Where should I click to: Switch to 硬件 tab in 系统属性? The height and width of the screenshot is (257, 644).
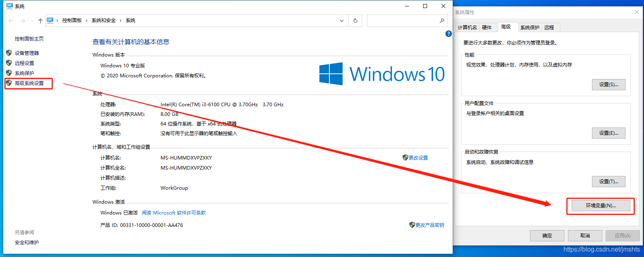pos(487,27)
